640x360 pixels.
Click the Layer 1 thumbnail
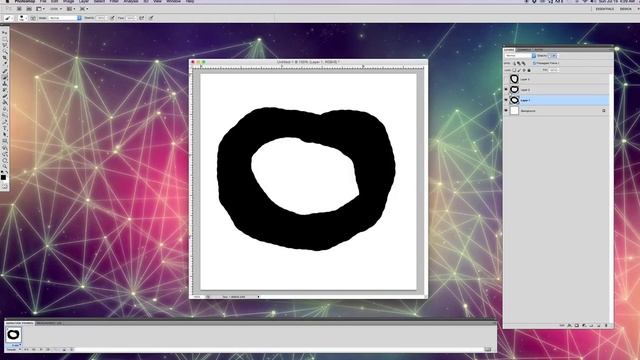pos(514,100)
